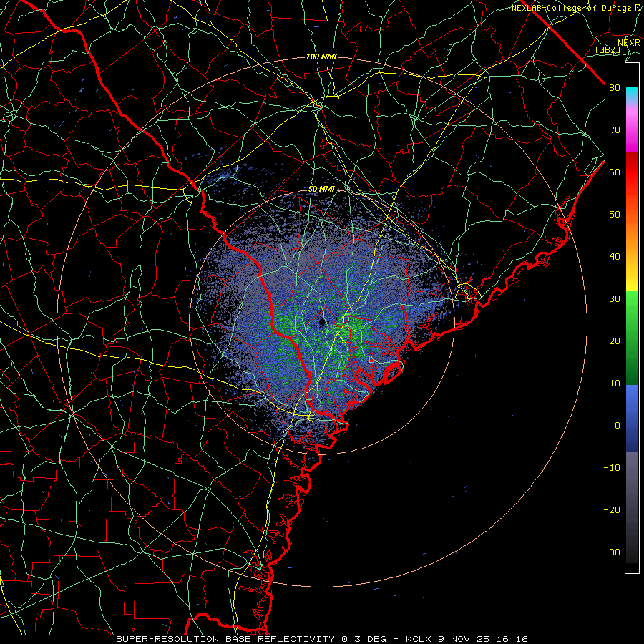
Task: Click the NEXR label at the top right
Action: click(x=629, y=43)
